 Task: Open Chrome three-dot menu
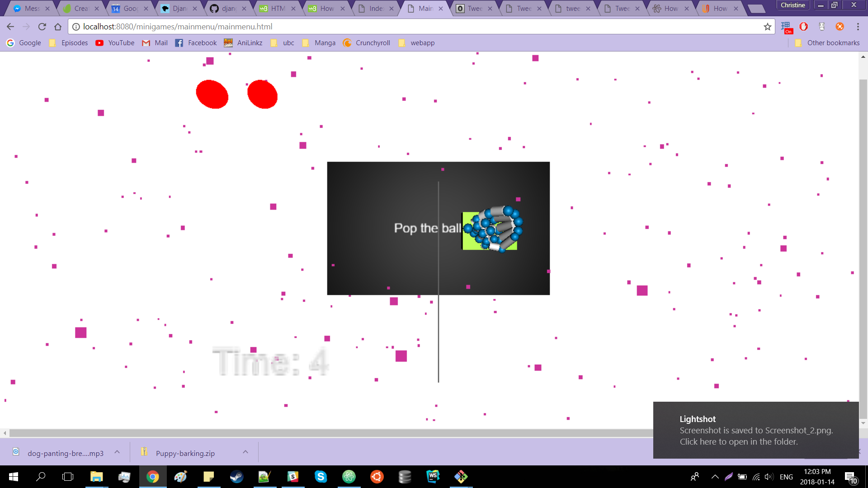tap(858, 27)
